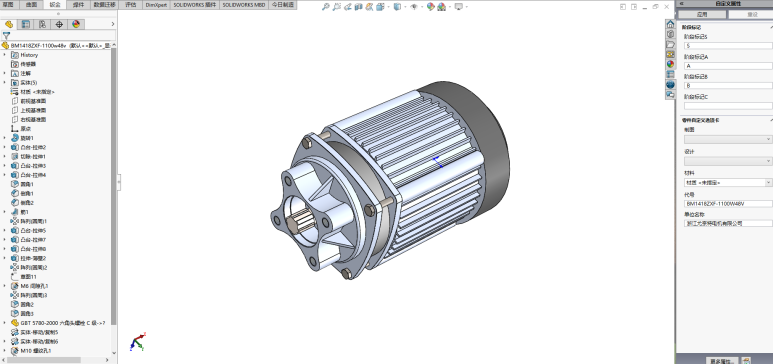Expand the manager tabs right chevron
Screen dimensions: 773x364
pos(113,24)
